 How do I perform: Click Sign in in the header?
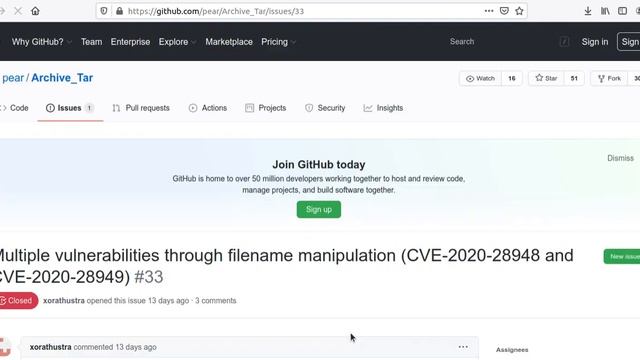tap(595, 42)
